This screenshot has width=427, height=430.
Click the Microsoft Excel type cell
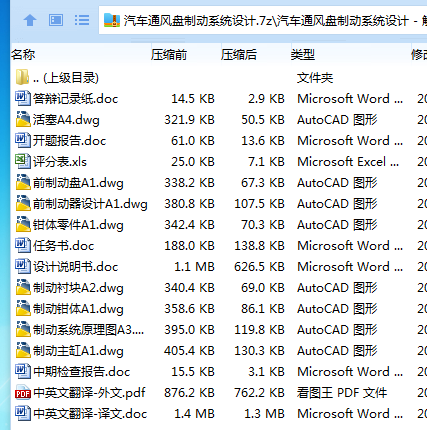tap(348, 162)
